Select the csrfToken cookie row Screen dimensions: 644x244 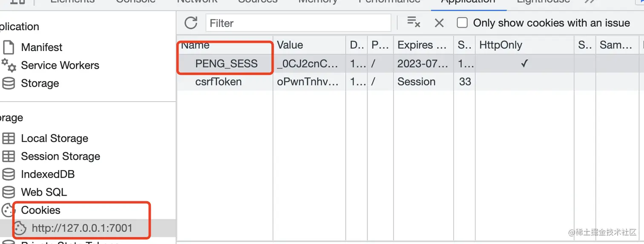click(x=218, y=82)
